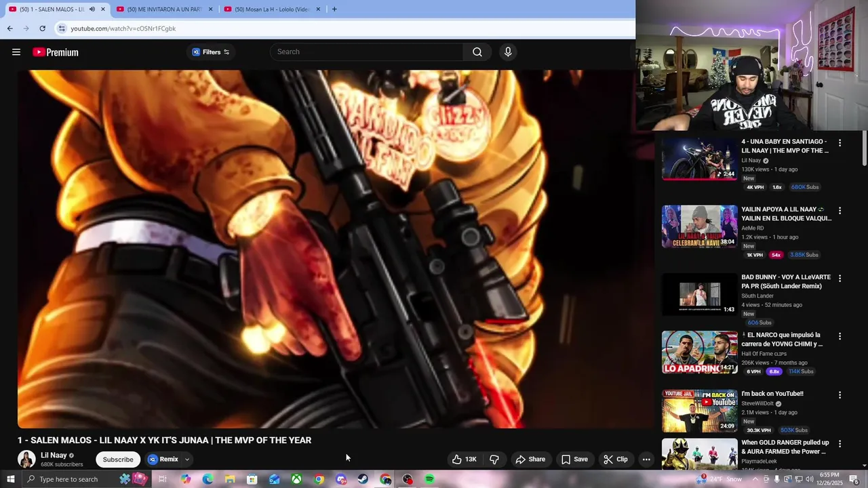
Task: Open options for YAILIN APOYA A LIL NAAY video
Action: (840, 211)
